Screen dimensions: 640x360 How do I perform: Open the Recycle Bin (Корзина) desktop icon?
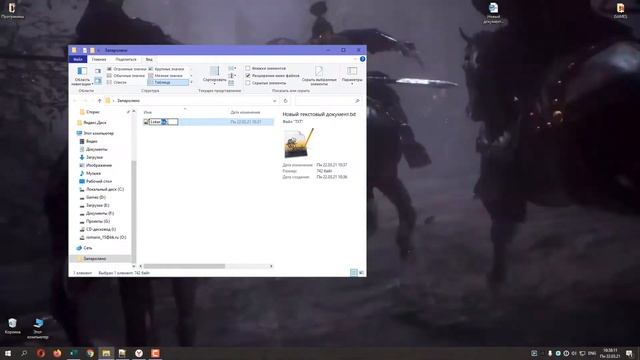[x=12, y=326]
